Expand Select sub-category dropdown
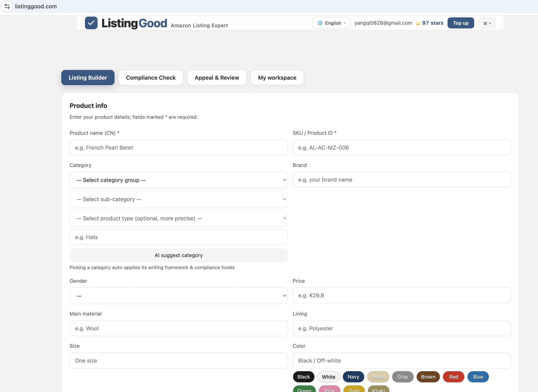 point(179,199)
